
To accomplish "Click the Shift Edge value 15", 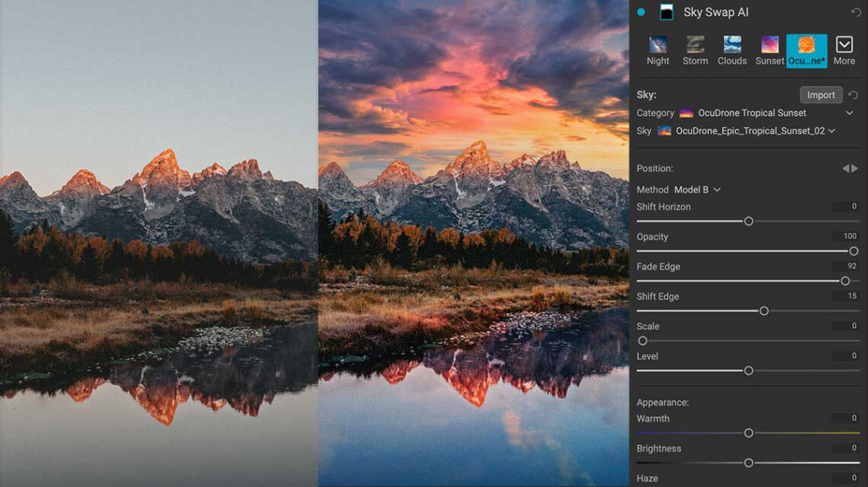I will coord(845,296).
